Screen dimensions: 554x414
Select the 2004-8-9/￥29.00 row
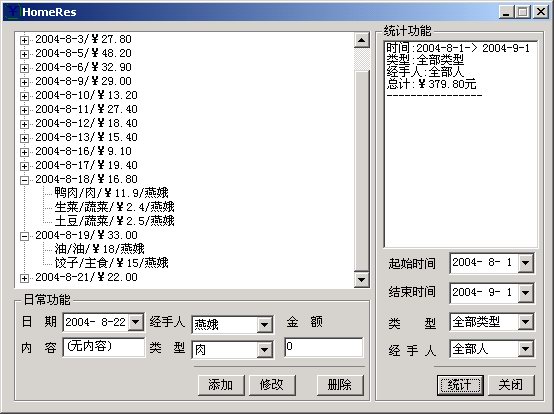coord(83,81)
